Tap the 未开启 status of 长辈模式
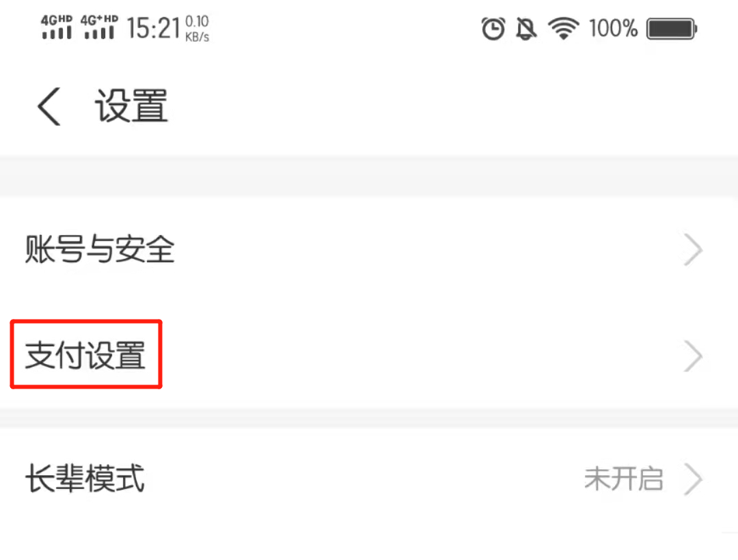The image size is (738, 560). 624,479
